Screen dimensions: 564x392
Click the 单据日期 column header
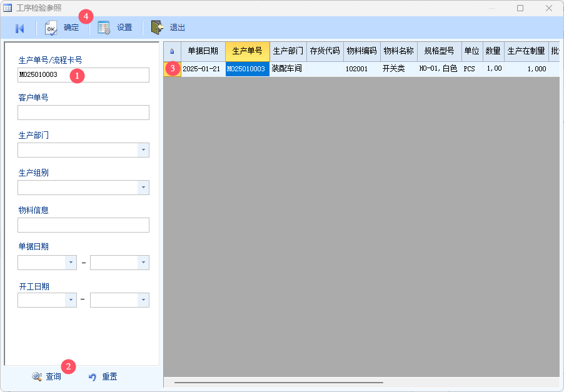click(203, 51)
